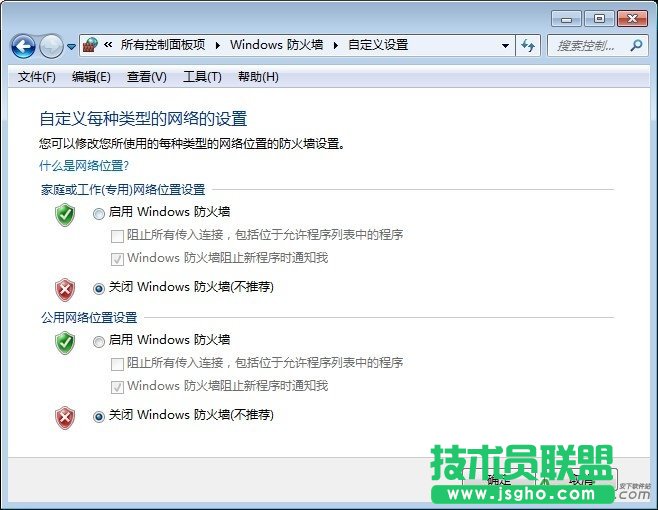Open the 工具(T) menu

(x=201, y=77)
